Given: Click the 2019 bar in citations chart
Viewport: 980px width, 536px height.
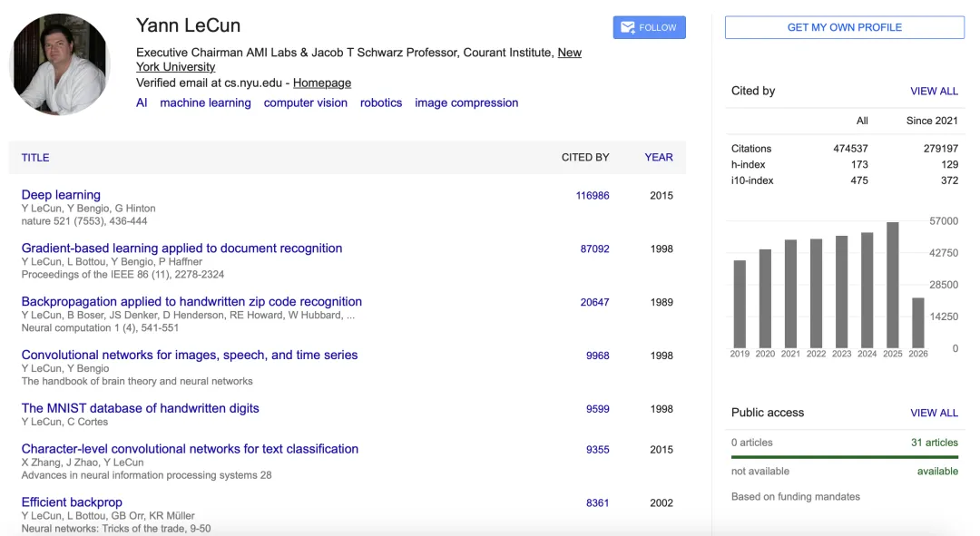Looking at the screenshot, I should [x=740, y=304].
